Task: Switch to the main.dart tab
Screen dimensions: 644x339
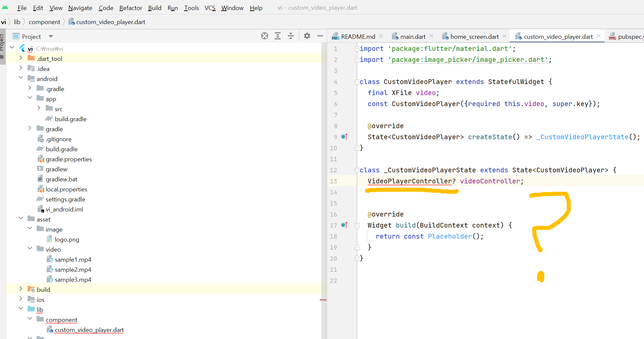Action: tap(413, 36)
